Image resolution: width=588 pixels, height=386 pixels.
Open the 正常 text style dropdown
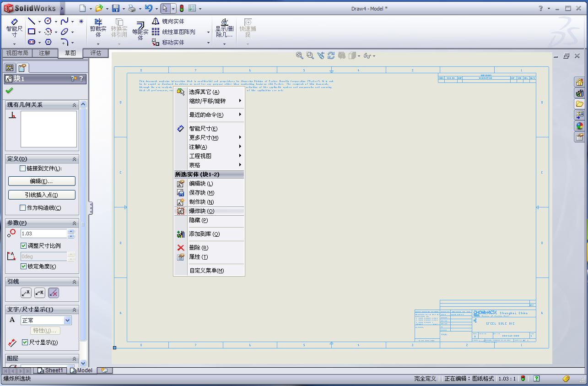click(68, 321)
